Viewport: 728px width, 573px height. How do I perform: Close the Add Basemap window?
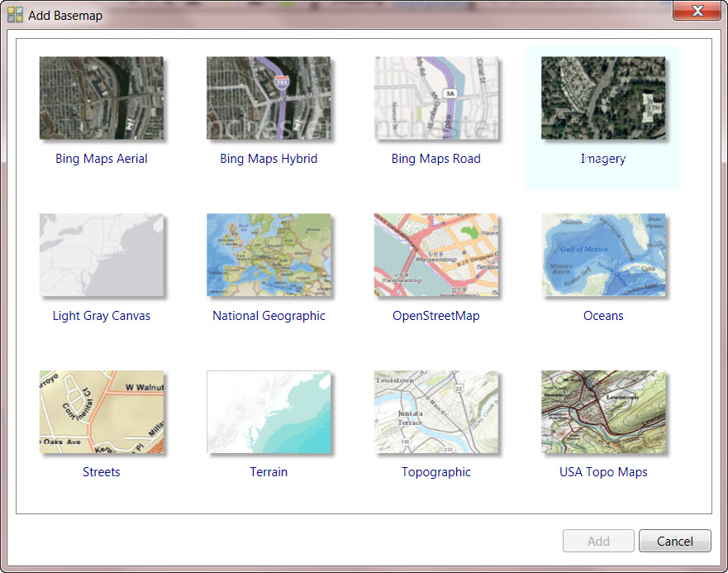click(697, 11)
